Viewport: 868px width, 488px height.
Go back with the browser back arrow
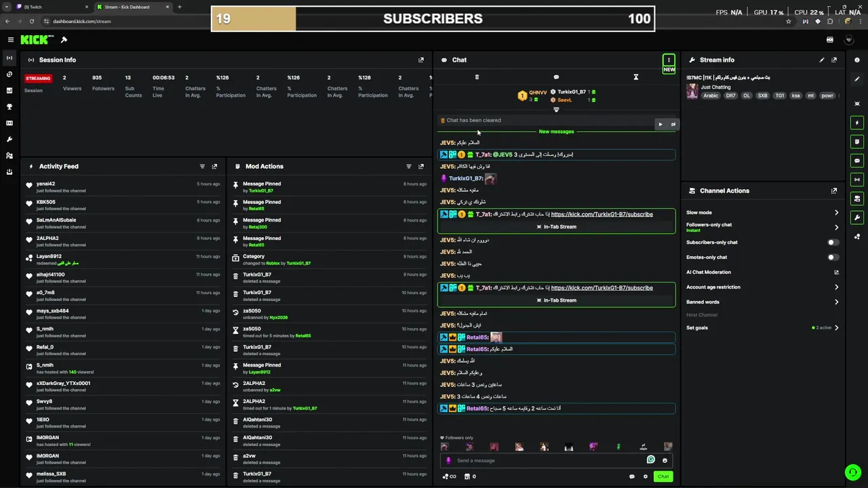[x=9, y=21]
